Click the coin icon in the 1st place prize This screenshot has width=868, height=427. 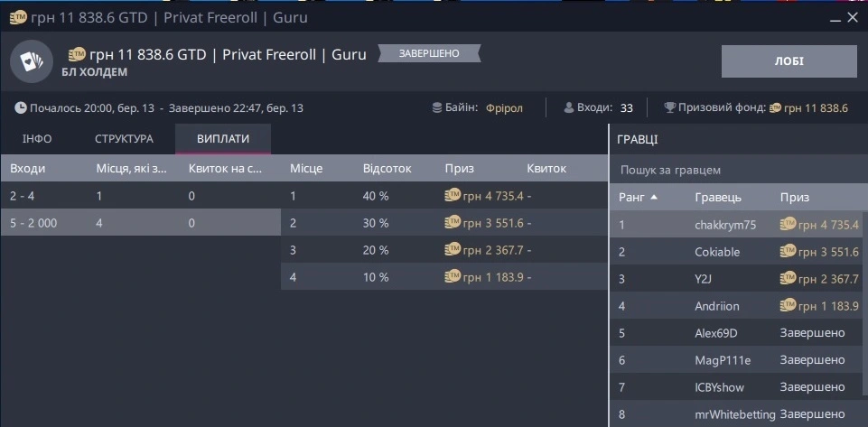[453, 195]
